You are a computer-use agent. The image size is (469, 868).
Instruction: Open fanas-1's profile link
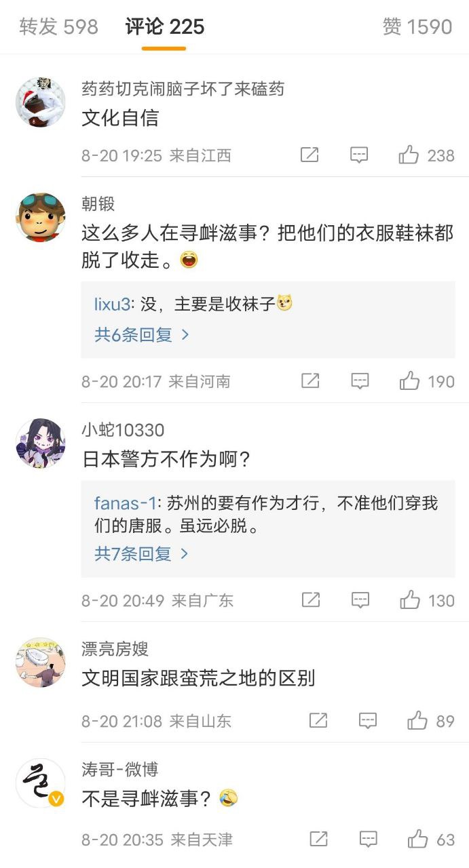[x=125, y=503]
